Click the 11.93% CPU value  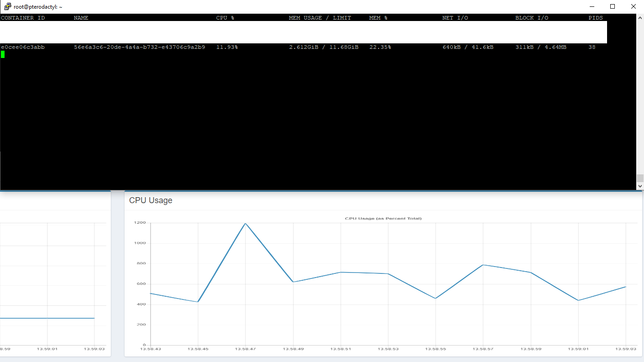coord(227,47)
